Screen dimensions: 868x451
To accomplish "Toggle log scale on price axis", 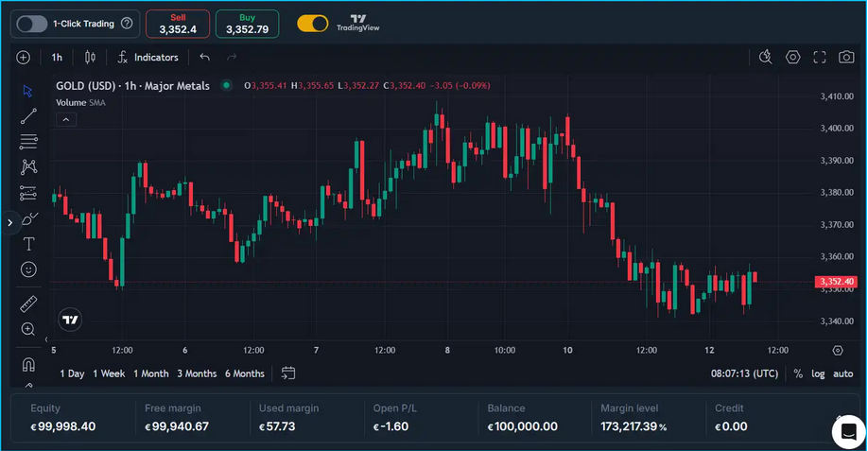I will [x=818, y=373].
